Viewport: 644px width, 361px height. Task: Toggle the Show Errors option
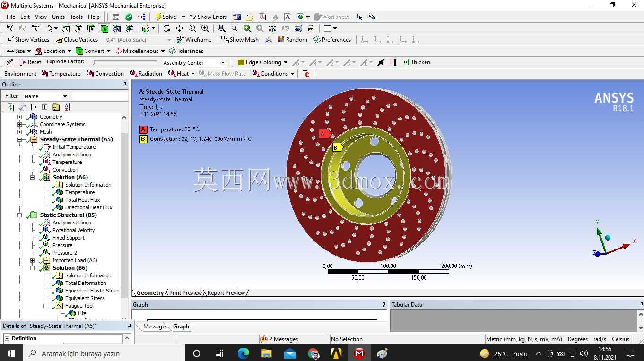(208, 17)
